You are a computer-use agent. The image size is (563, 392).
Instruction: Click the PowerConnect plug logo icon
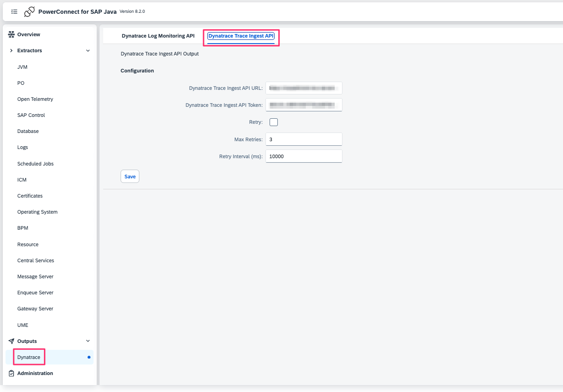point(29,11)
